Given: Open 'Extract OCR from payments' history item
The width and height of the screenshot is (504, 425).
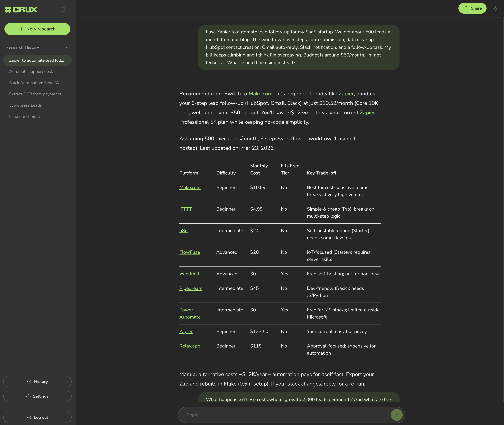Looking at the screenshot, I should tap(35, 94).
